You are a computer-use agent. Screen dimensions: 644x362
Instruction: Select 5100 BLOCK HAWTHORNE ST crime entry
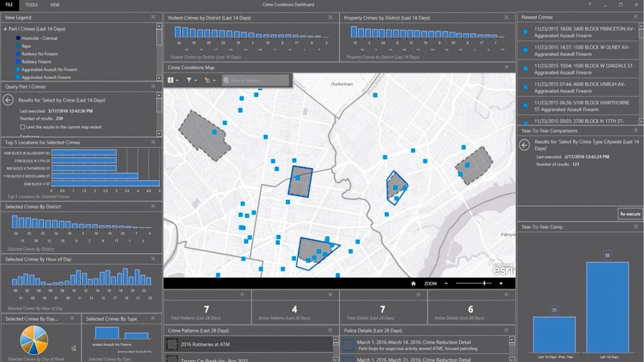(578, 106)
